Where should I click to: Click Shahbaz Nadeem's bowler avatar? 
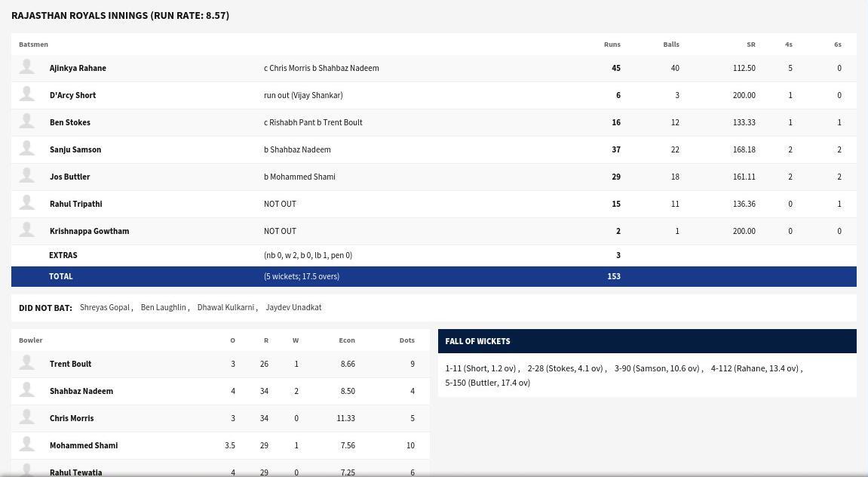pyautogui.click(x=26, y=389)
